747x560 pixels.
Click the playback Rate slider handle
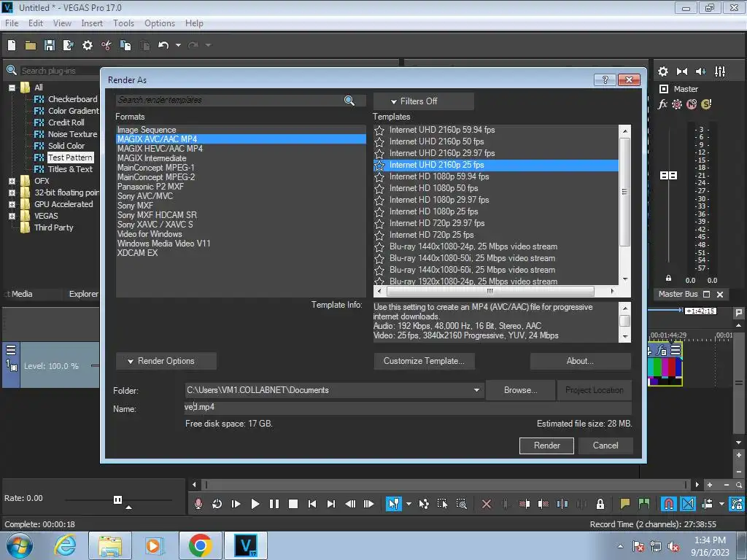tap(117, 499)
